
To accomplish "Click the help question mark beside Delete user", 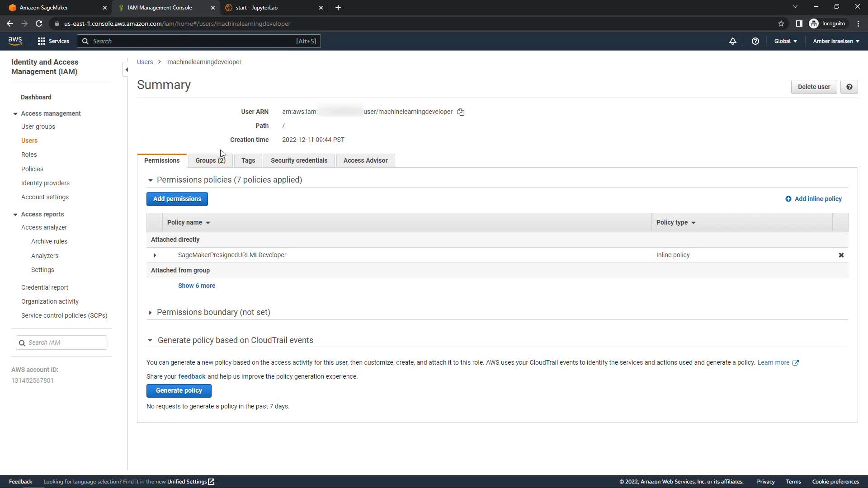I will click(849, 87).
